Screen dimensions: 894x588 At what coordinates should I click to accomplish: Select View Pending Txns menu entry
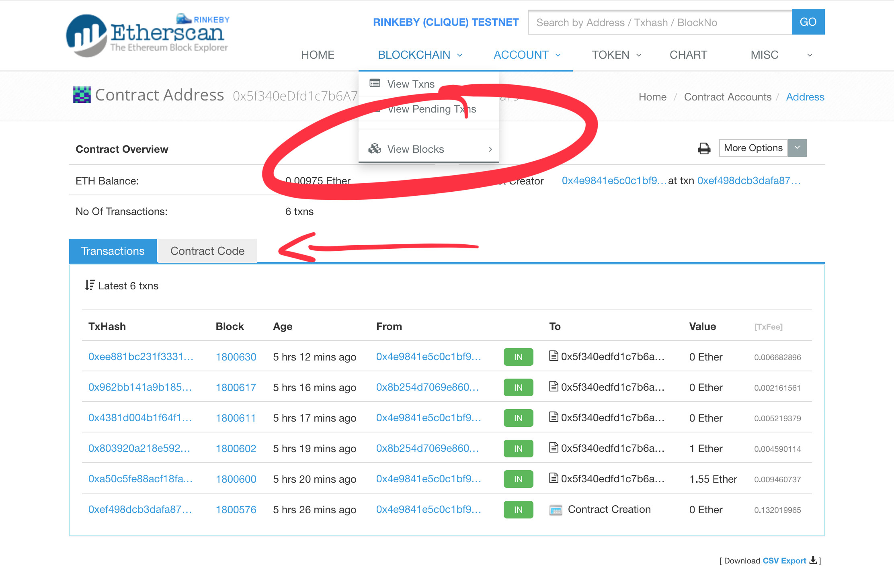tap(432, 109)
